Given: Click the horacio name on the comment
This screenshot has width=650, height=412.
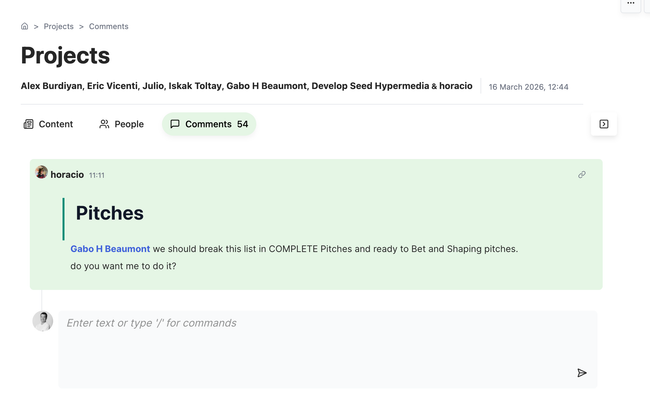Looking at the screenshot, I should pos(67,175).
